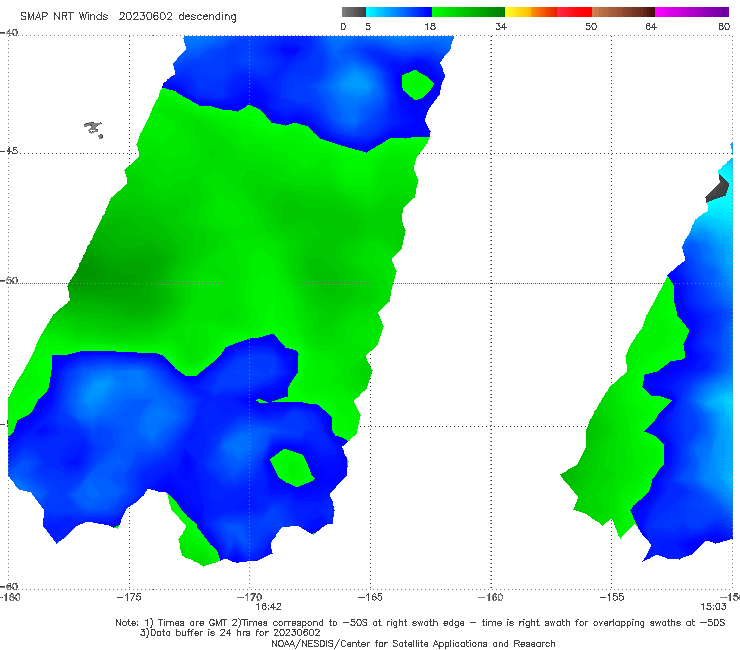The width and height of the screenshot is (740, 650).
Task: Click the title 'SMAP NRT Winds 20230602 descending'
Action: coord(128,17)
